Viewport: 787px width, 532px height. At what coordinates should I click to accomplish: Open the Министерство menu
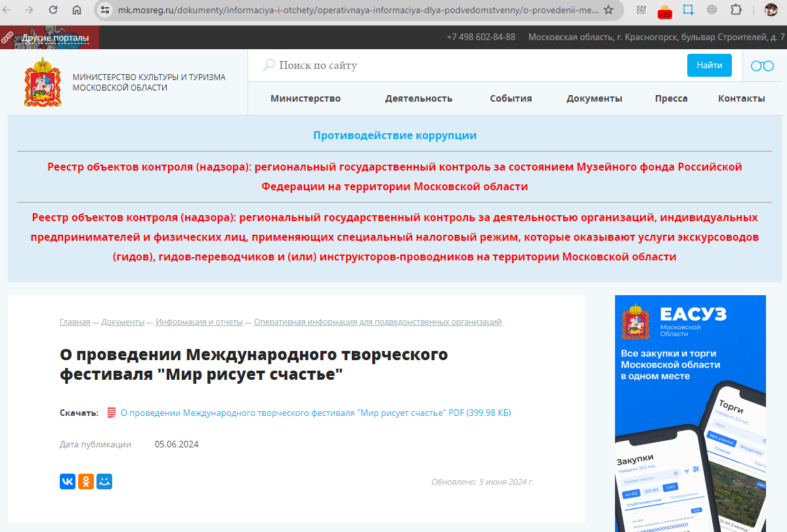(306, 98)
